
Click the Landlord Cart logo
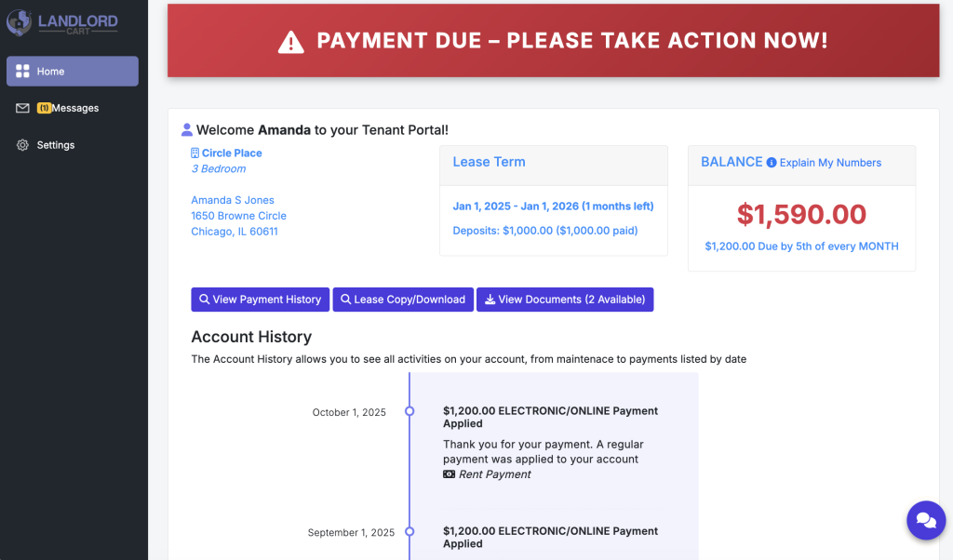63,22
